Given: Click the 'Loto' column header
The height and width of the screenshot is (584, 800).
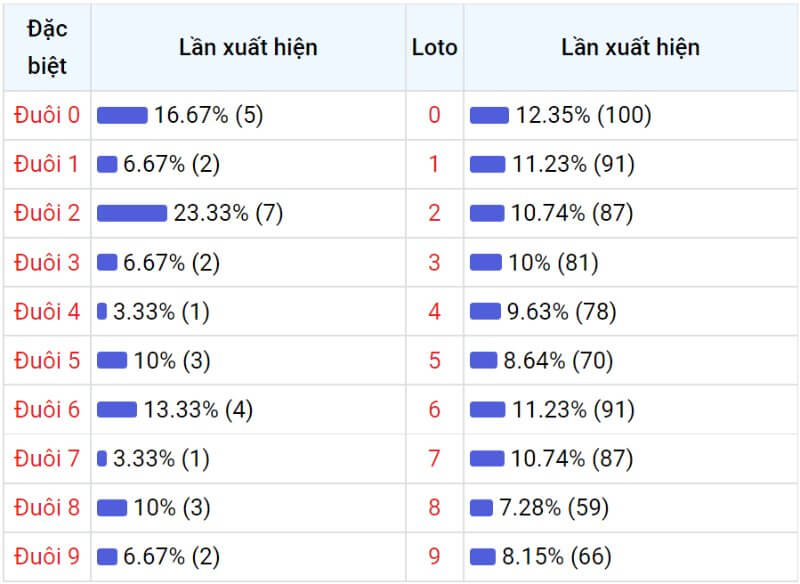Looking at the screenshot, I should point(434,47).
